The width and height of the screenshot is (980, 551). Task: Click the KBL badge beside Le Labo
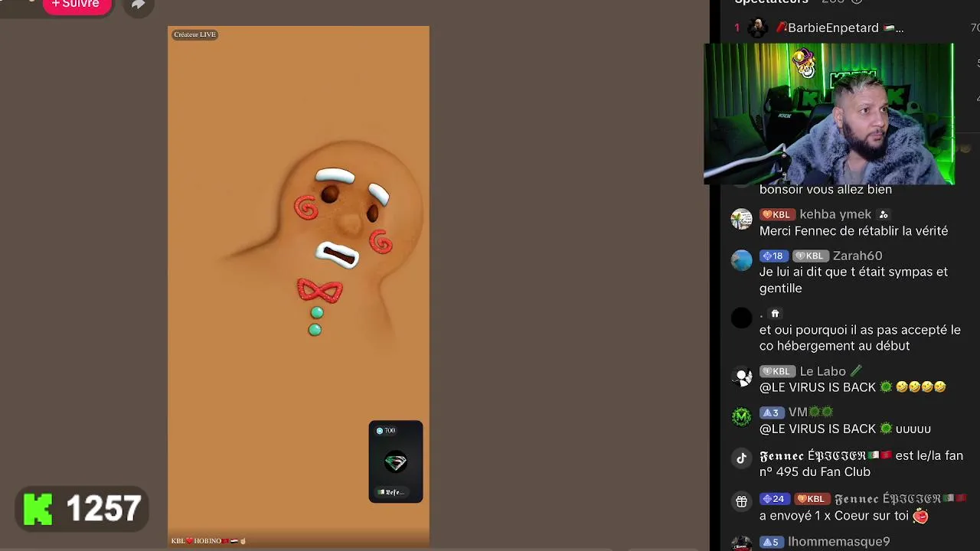777,371
